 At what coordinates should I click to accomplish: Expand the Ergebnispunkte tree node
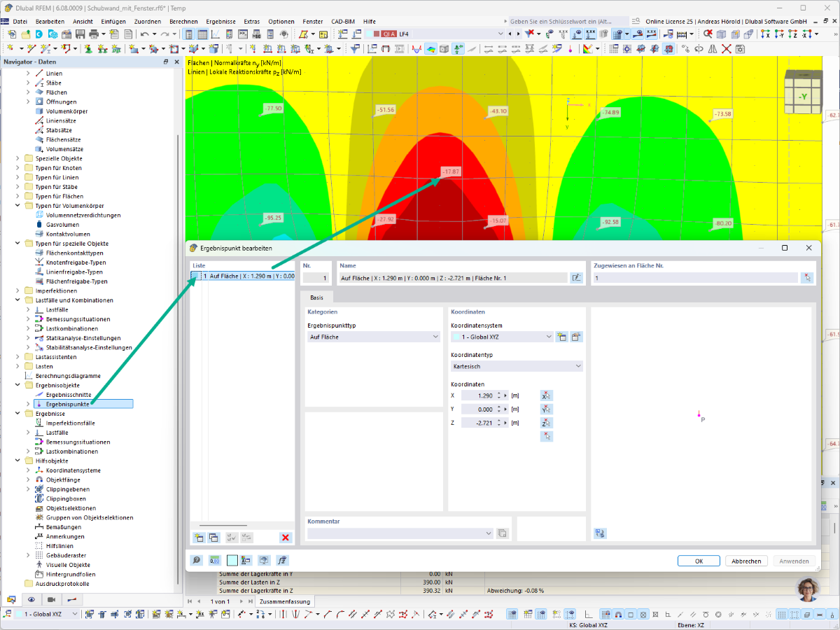pos(28,405)
